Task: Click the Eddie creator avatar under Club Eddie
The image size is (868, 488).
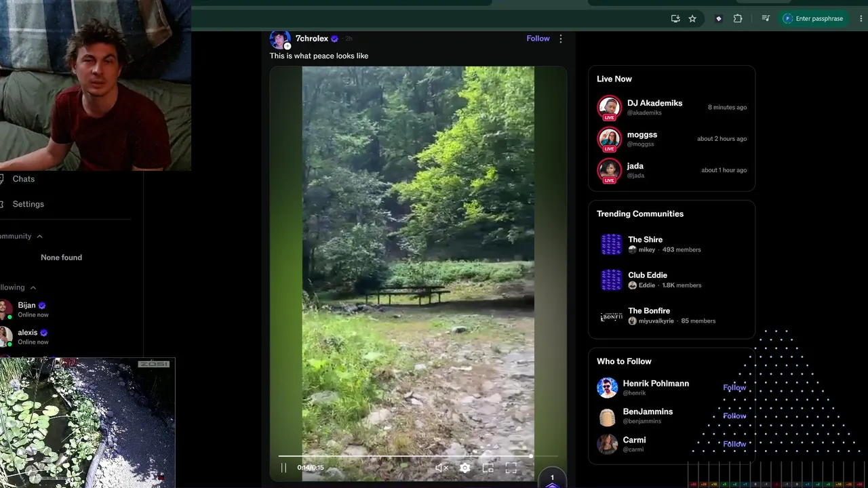Action: point(632,286)
